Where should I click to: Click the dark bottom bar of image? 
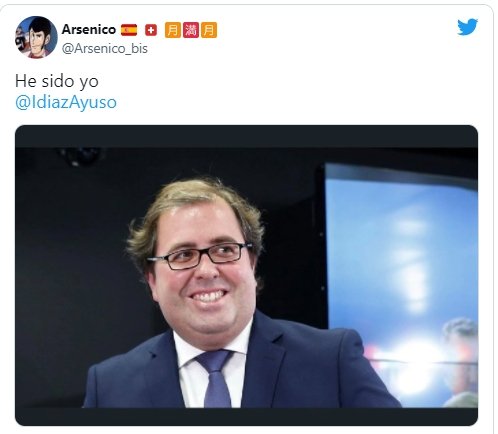coord(246,416)
